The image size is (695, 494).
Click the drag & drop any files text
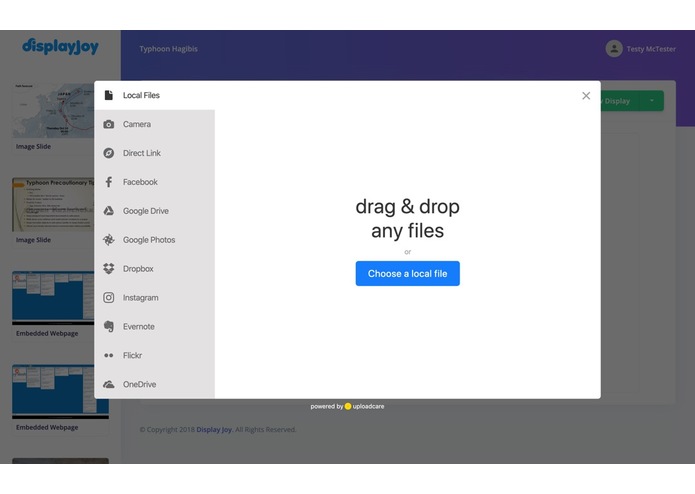(407, 219)
